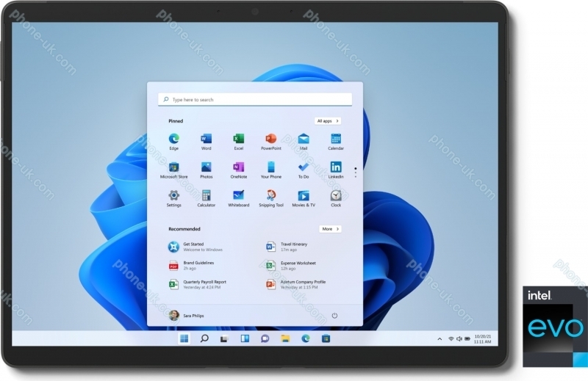Launch the Whiteboard app
The width and height of the screenshot is (588, 381).
238,196
